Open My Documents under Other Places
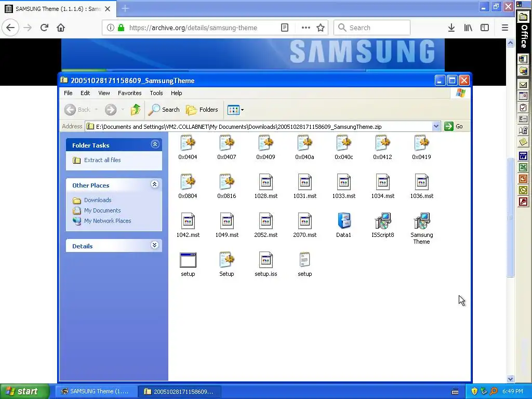The image size is (532, 399). pos(102,210)
